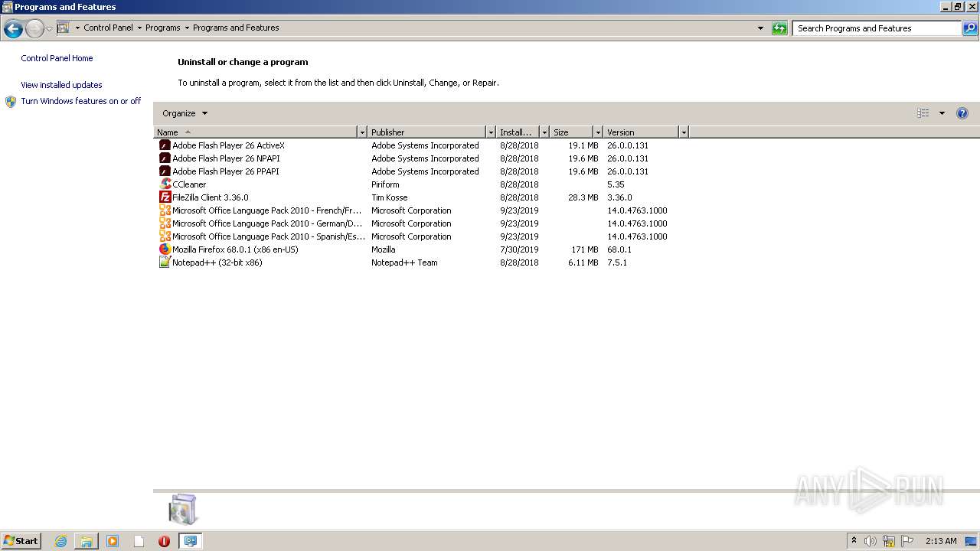Open the Installed On column filter dropdown
The image size is (980, 551).
544,132
